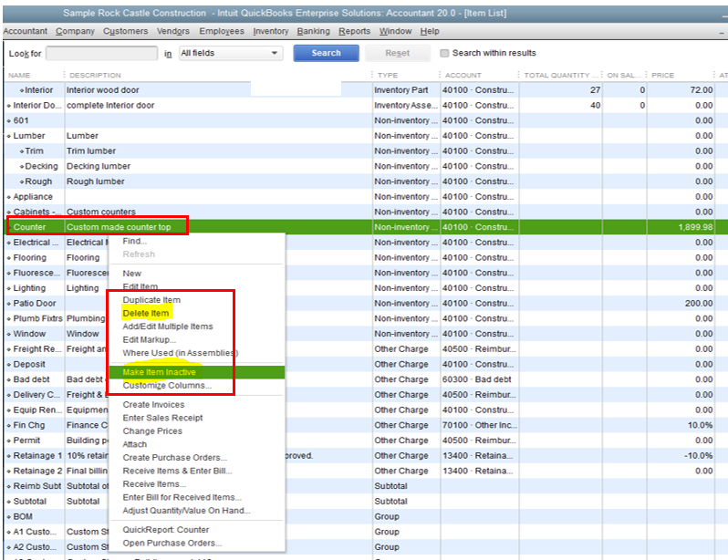Select the Cabinets Custom counters row

pyautogui.click(x=366, y=212)
